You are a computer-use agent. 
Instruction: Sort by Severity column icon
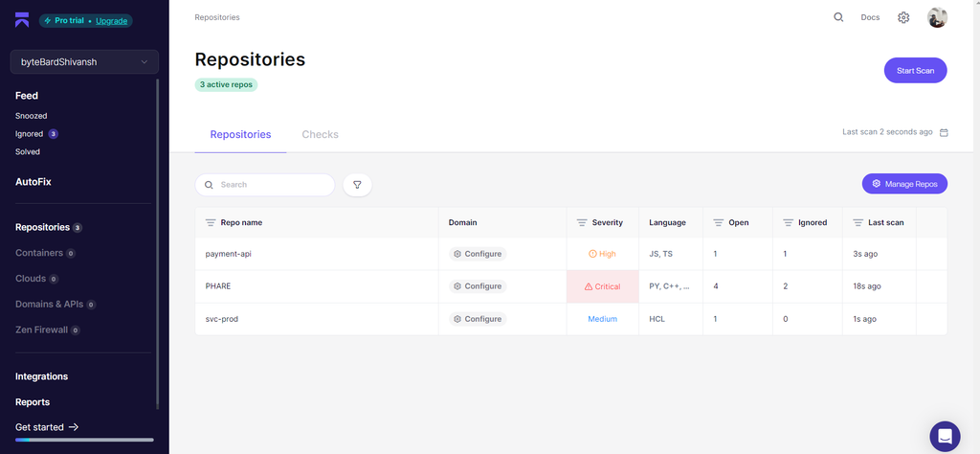582,222
